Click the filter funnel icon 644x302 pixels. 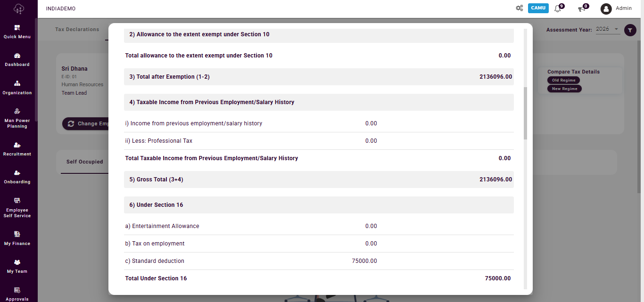630,30
